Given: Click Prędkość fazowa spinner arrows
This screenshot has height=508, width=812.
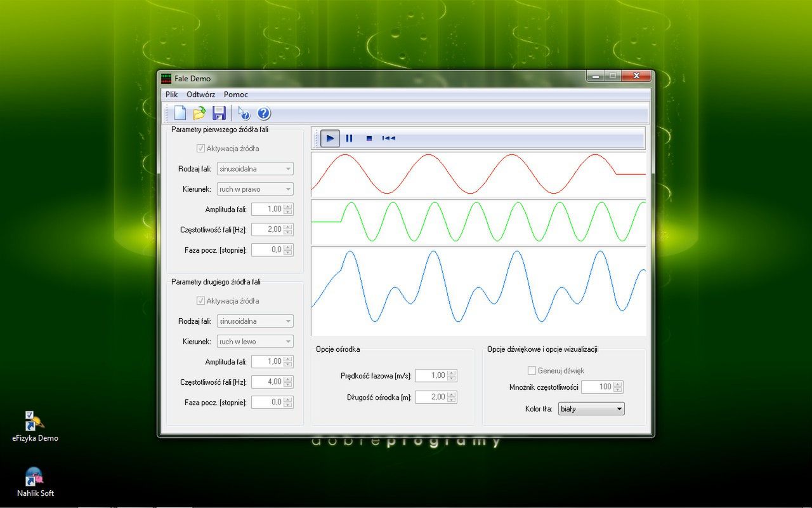Looking at the screenshot, I should coord(452,375).
